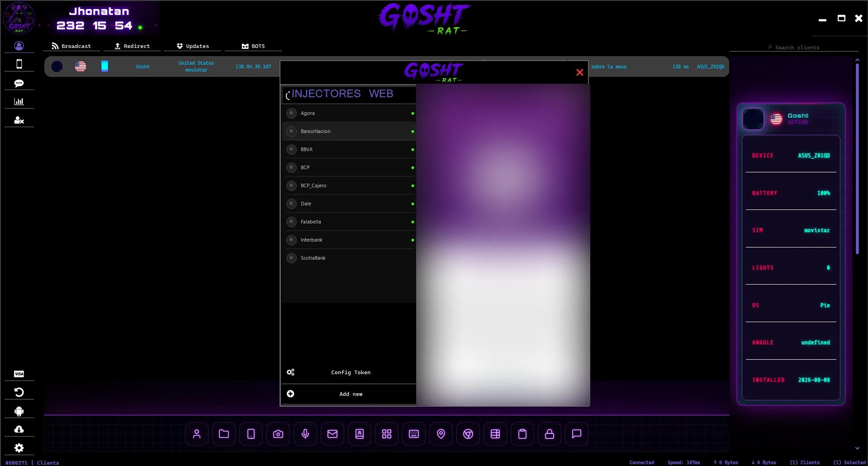Select the BCP_Cajero radio button
Image resolution: width=868 pixels, height=466 pixels.
(291, 185)
